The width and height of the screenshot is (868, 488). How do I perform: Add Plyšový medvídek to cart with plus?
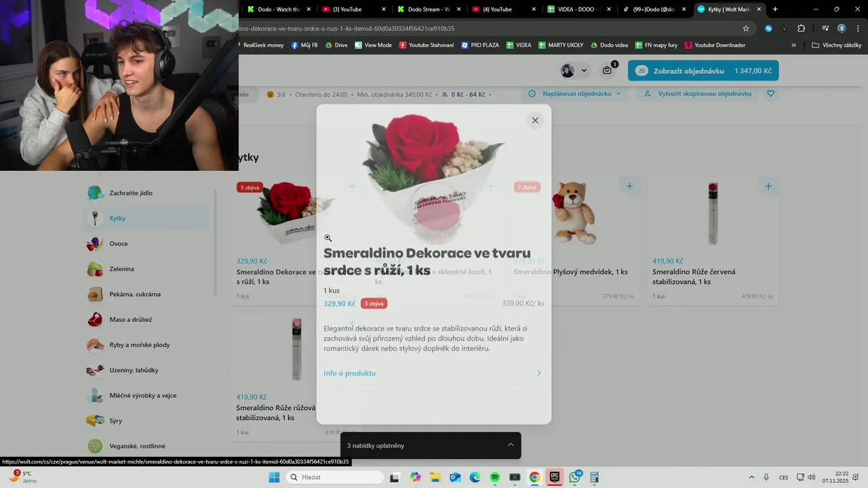(629, 186)
